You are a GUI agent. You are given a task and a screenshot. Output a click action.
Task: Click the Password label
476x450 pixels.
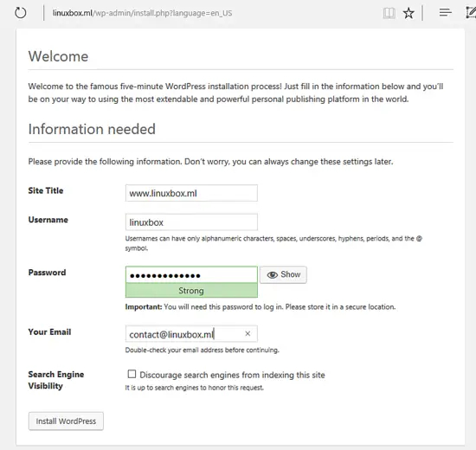[47, 273]
